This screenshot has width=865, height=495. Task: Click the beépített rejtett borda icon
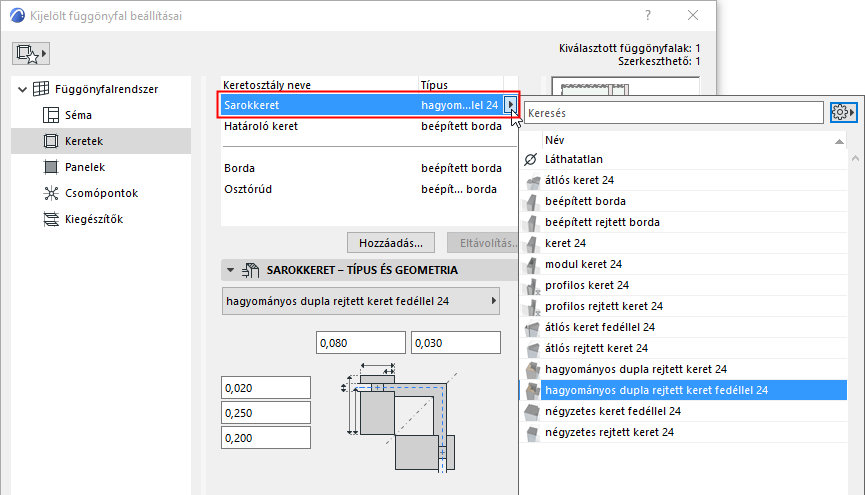pyautogui.click(x=532, y=222)
